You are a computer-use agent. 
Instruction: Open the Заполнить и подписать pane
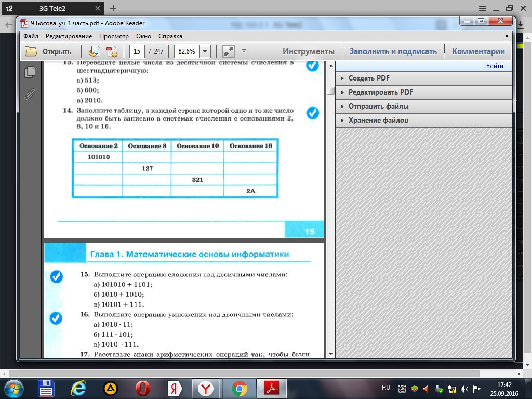click(x=393, y=51)
